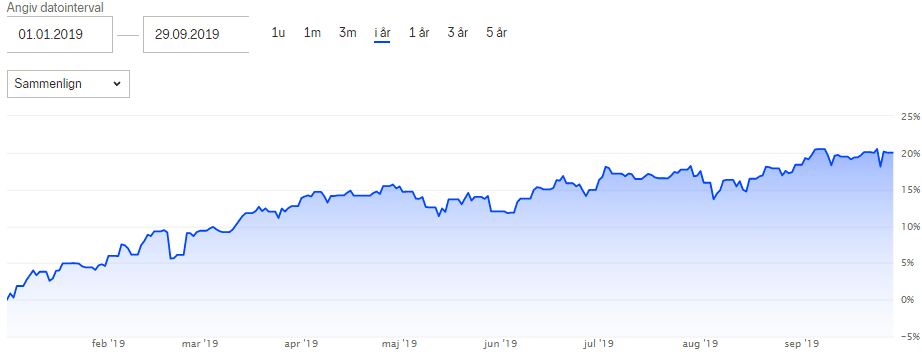Viewport: 922px width, 363px height.
Task: Click the aug '19 axis label
Action: 700,344
